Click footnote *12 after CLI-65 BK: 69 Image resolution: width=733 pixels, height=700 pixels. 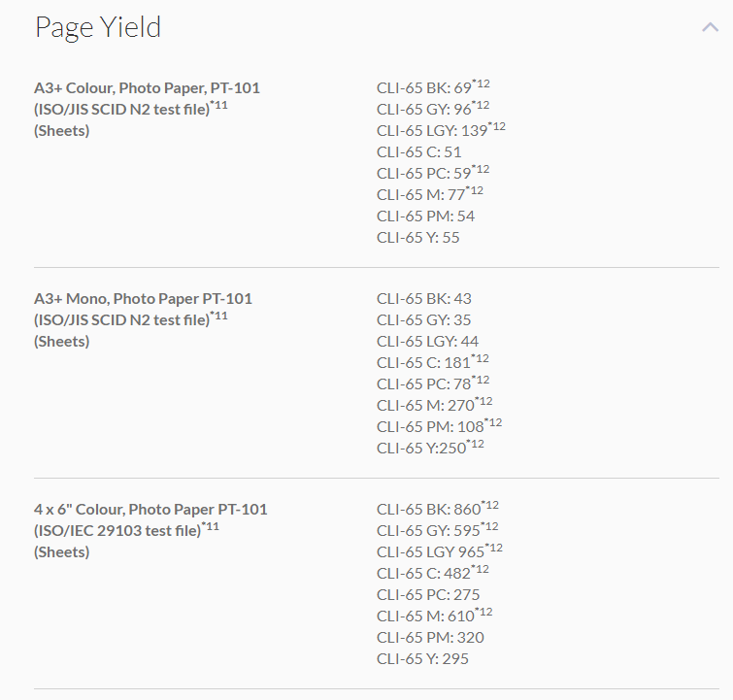(481, 84)
